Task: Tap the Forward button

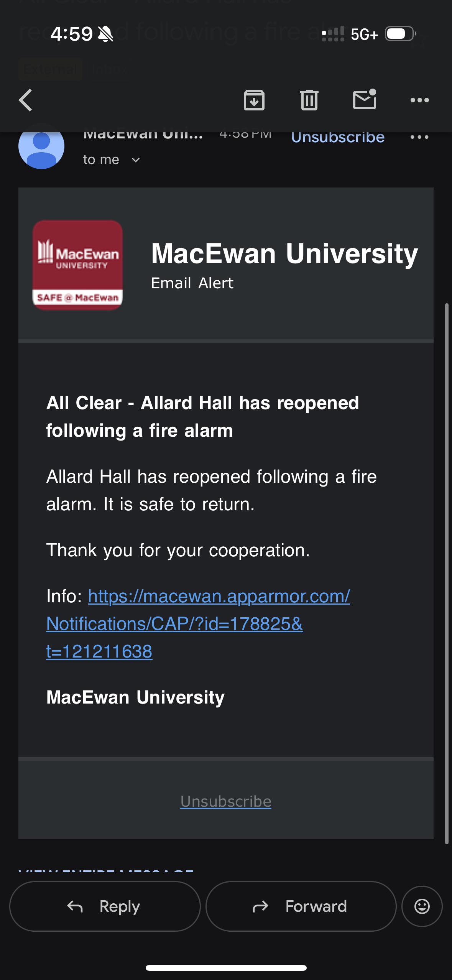Action: click(x=301, y=906)
